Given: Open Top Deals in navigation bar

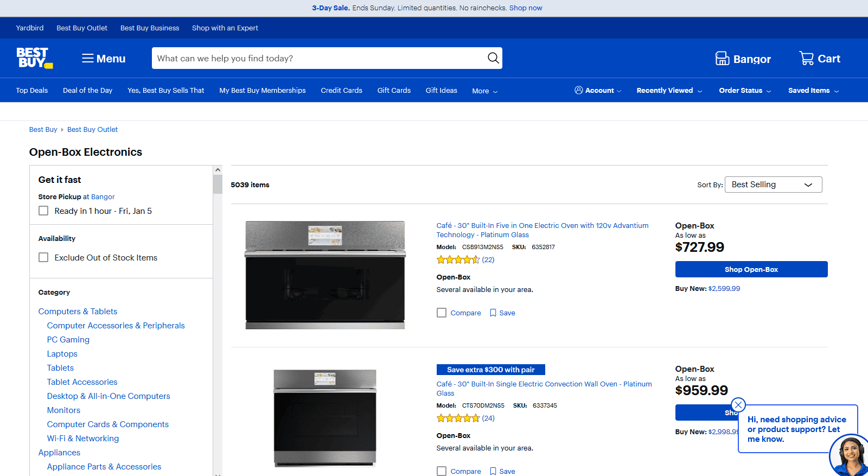Looking at the screenshot, I should [x=32, y=91].
